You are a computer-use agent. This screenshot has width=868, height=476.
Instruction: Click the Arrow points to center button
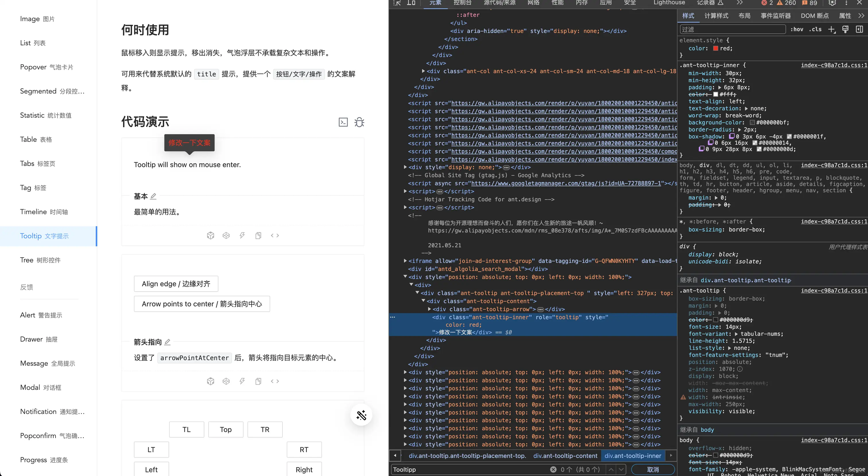(202, 304)
